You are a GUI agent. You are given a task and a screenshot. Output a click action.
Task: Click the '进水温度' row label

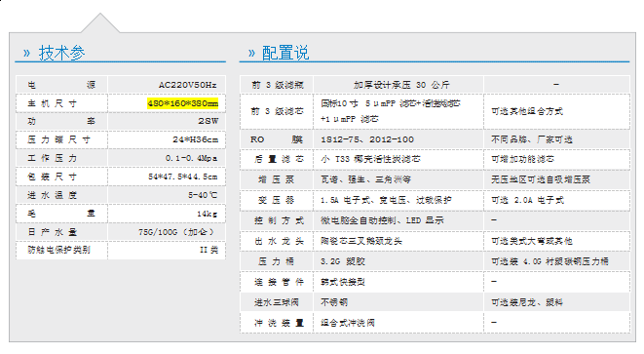click(x=53, y=195)
